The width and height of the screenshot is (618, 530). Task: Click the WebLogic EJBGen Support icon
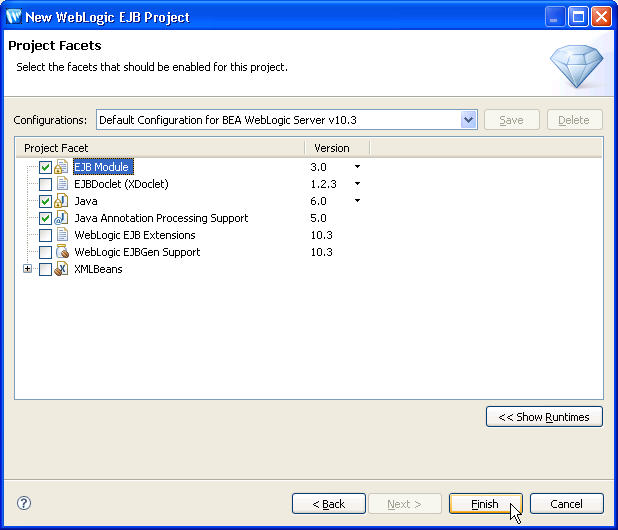click(x=62, y=252)
